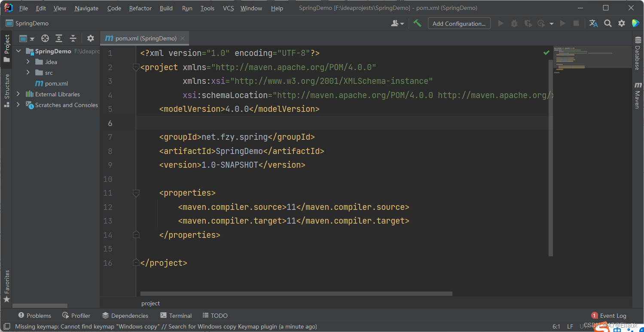644x332 pixels.
Task: Open the Help menu
Action: click(277, 8)
